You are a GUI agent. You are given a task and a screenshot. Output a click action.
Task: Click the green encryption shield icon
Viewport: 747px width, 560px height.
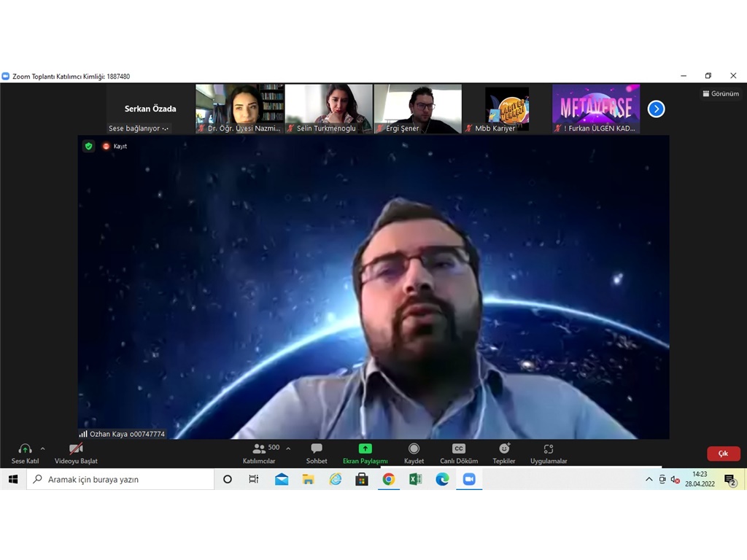click(88, 146)
